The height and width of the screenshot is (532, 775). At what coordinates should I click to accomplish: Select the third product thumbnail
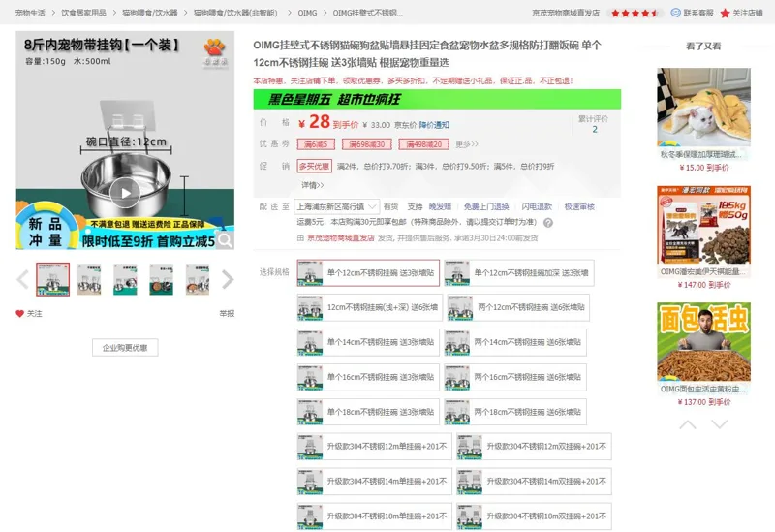tap(126, 279)
